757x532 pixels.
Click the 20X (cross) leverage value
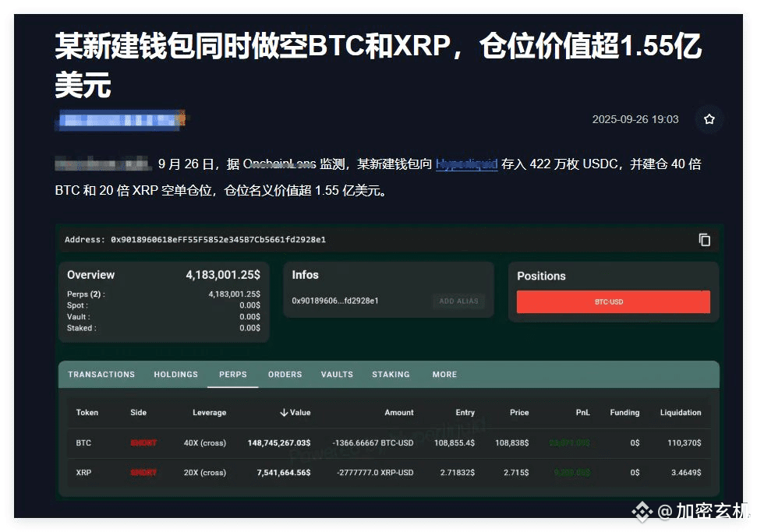[x=205, y=473]
